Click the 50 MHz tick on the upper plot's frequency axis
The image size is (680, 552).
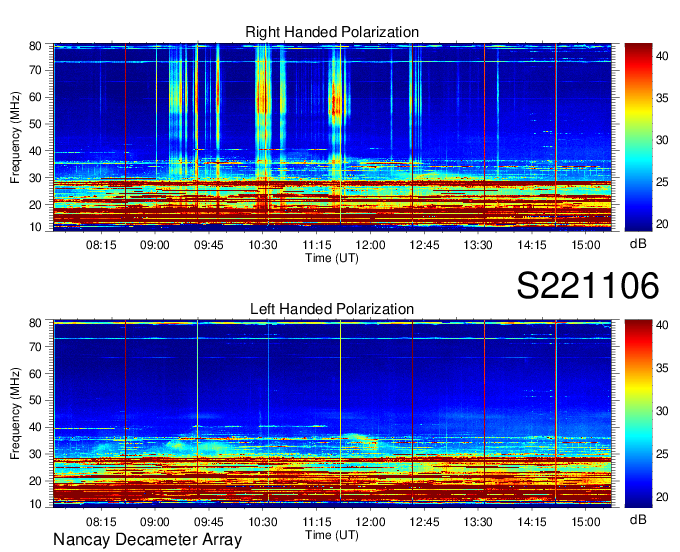point(35,124)
